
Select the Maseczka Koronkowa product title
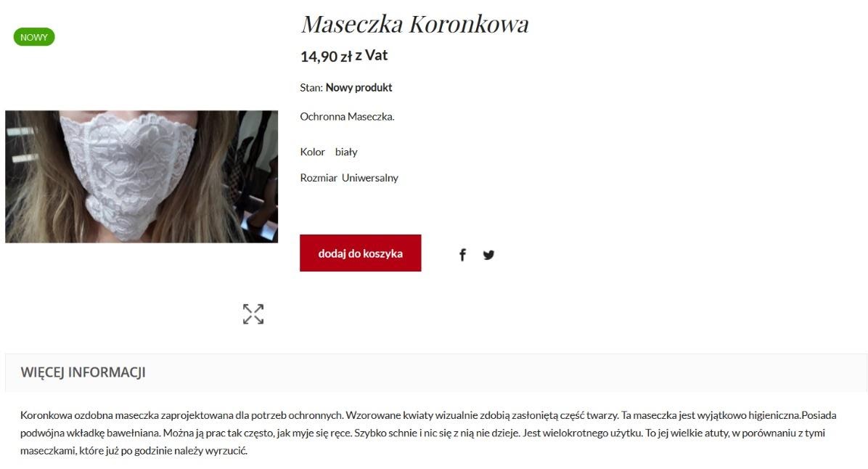pyautogui.click(x=414, y=23)
